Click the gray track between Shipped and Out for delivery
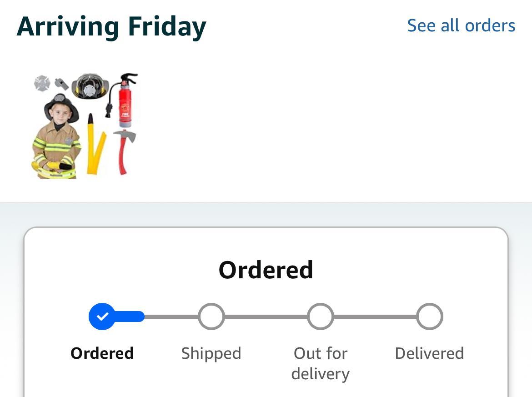The image size is (532, 397). click(266, 317)
